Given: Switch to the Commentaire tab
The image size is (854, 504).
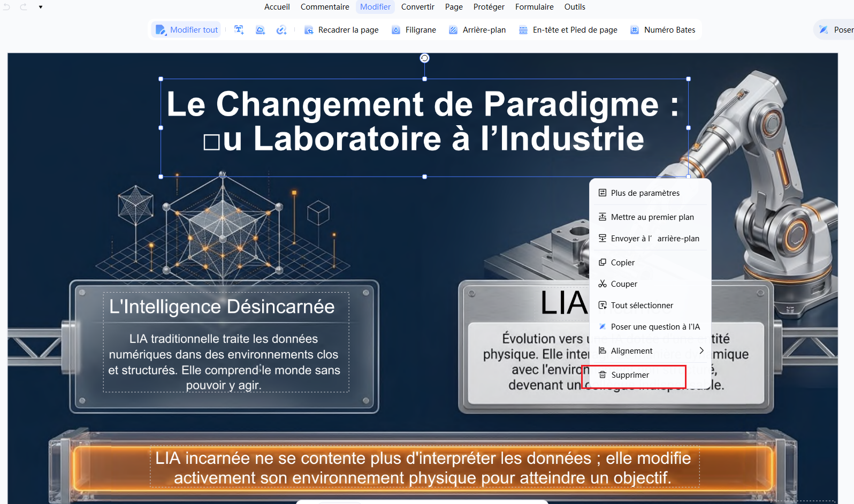Looking at the screenshot, I should coord(325,7).
